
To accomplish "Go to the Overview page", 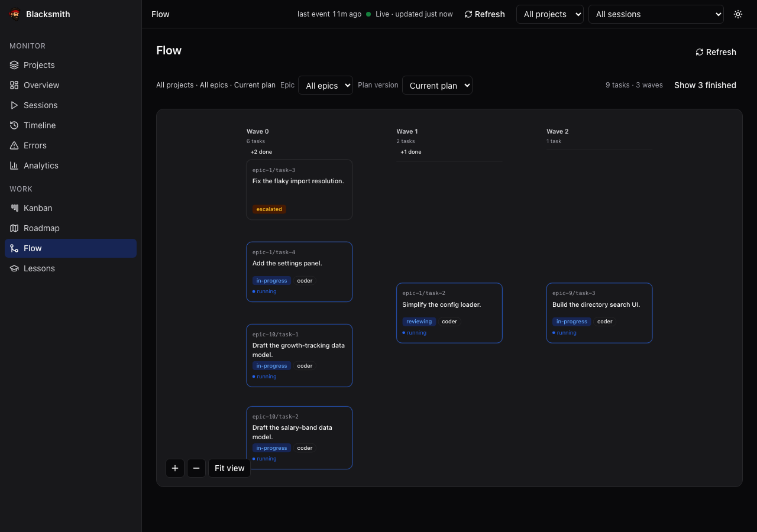I will tap(70, 85).
